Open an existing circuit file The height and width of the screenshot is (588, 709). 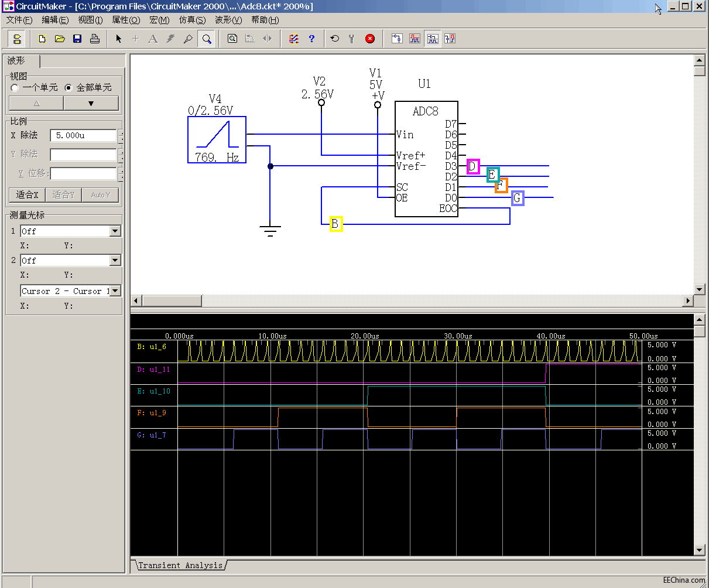(x=59, y=39)
